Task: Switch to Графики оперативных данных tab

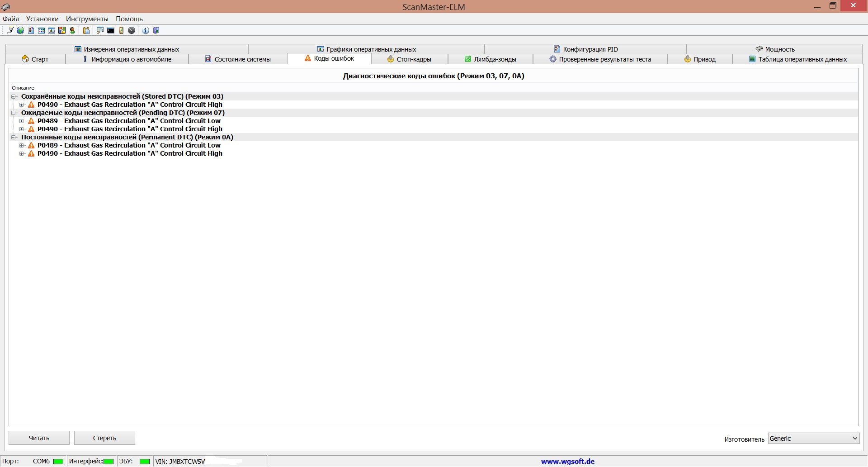Action: click(366, 49)
